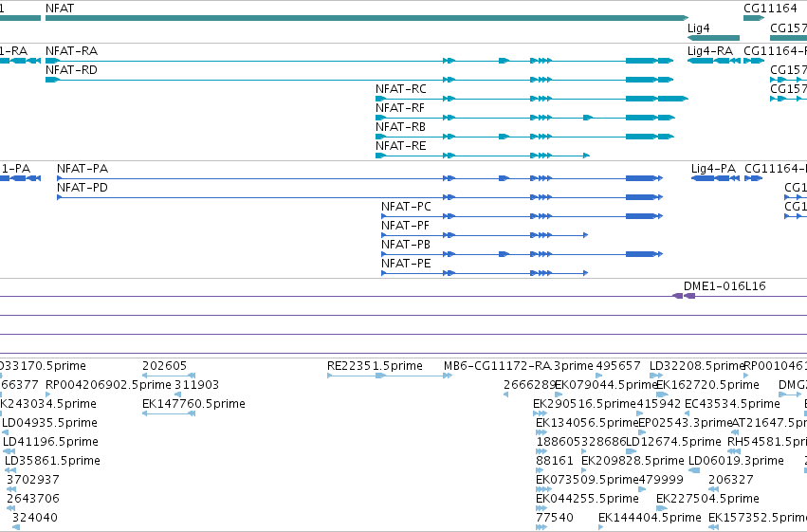
Task: Select EST LD04935.5prime
Action: click(50, 423)
